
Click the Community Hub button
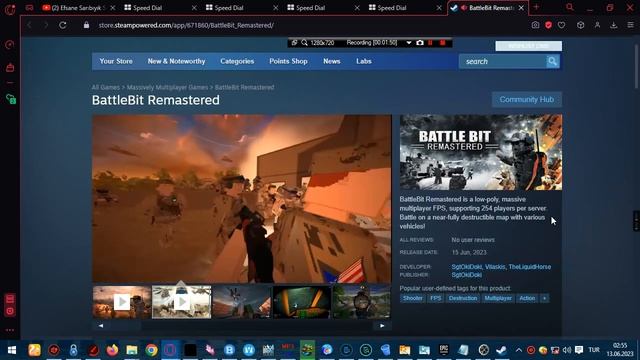[x=527, y=100]
